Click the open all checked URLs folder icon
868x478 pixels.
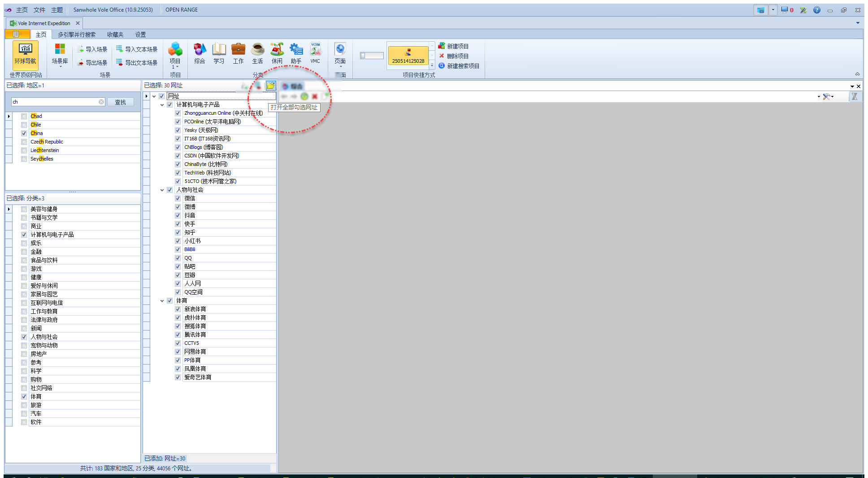coord(271,85)
